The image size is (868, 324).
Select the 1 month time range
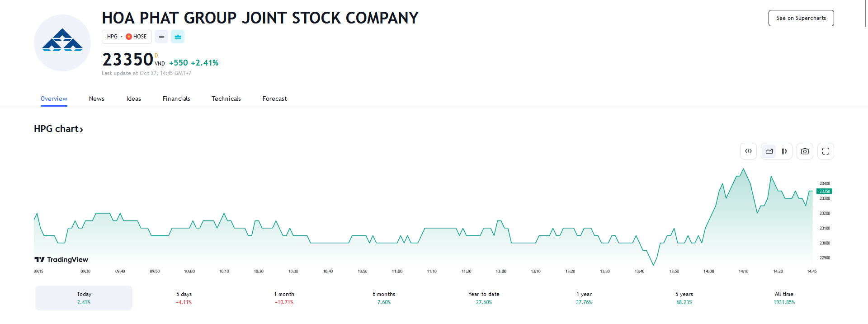click(284, 298)
